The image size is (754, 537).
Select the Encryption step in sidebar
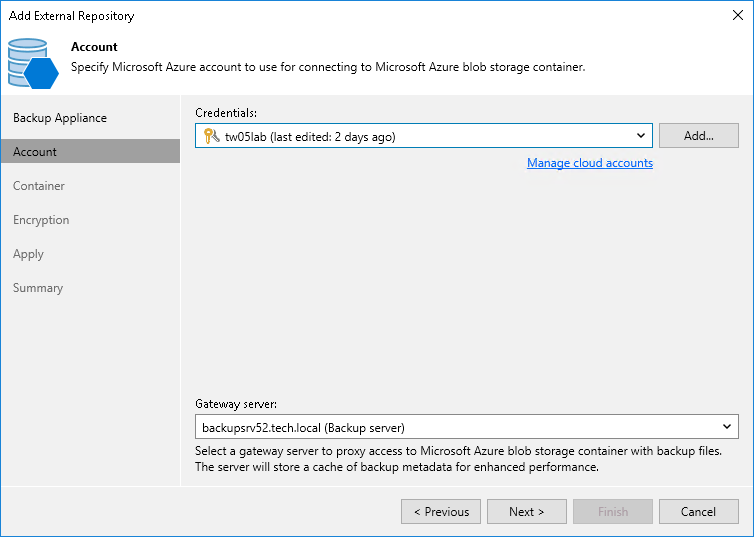[x=41, y=220]
